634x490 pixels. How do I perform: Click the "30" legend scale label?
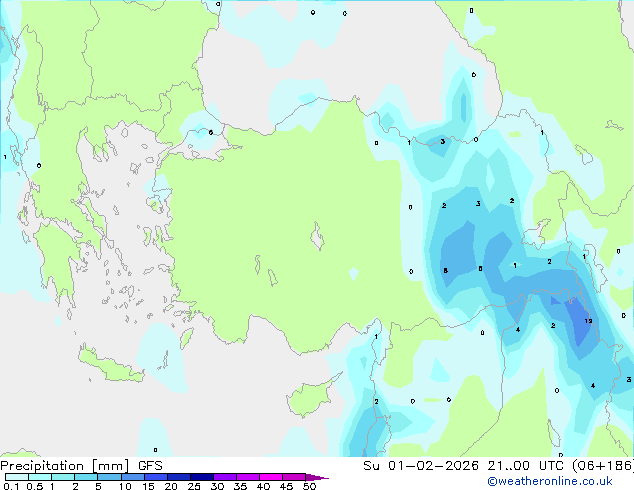coord(217,486)
